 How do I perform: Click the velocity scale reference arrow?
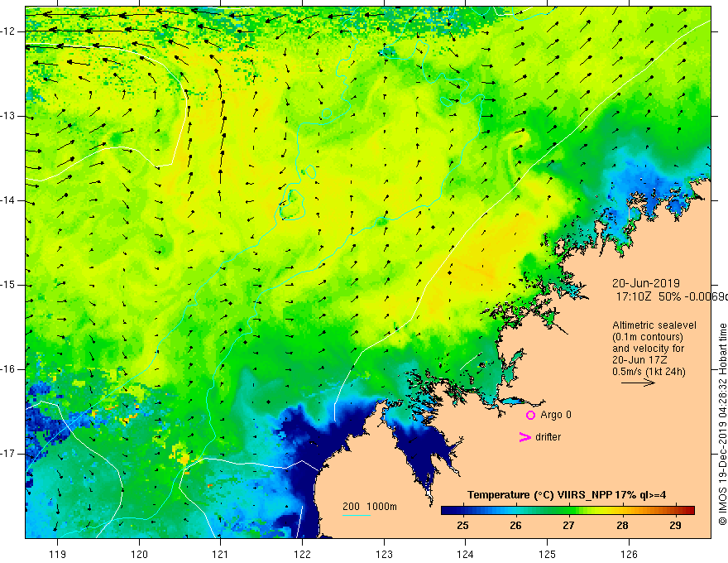(x=638, y=383)
